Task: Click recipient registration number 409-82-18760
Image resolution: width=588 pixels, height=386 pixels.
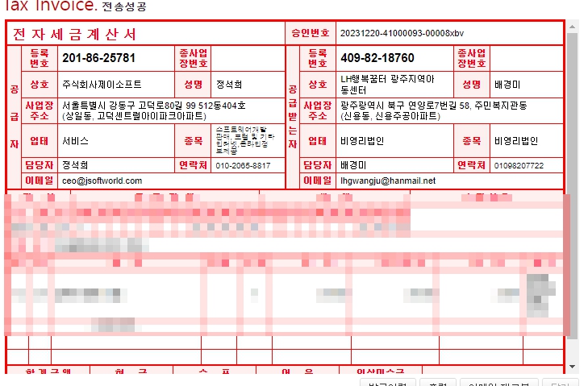Action: [377, 58]
